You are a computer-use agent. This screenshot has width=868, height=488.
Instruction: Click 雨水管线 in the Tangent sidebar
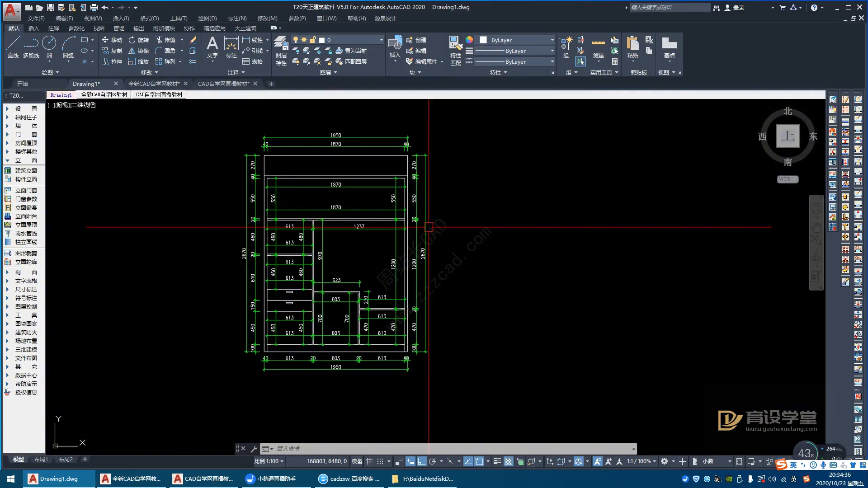point(26,233)
